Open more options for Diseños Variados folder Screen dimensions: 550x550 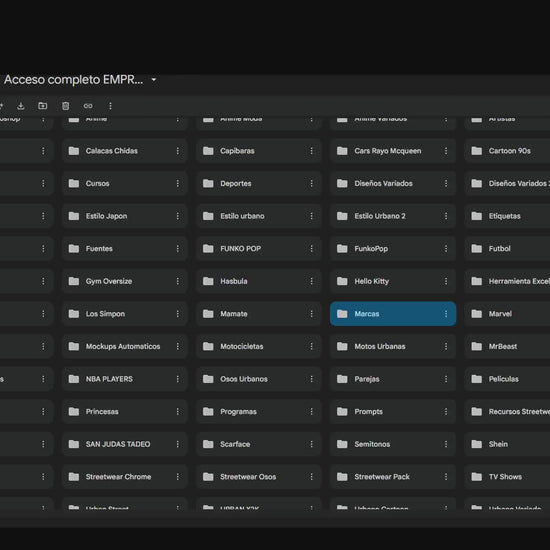click(446, 183)
